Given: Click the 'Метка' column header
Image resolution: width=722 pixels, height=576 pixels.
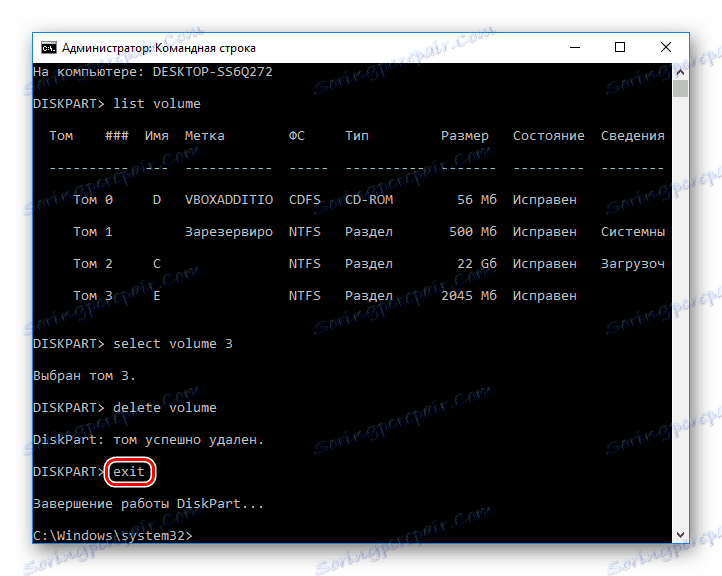Looking at the screenshot, I should pos(204,136).
